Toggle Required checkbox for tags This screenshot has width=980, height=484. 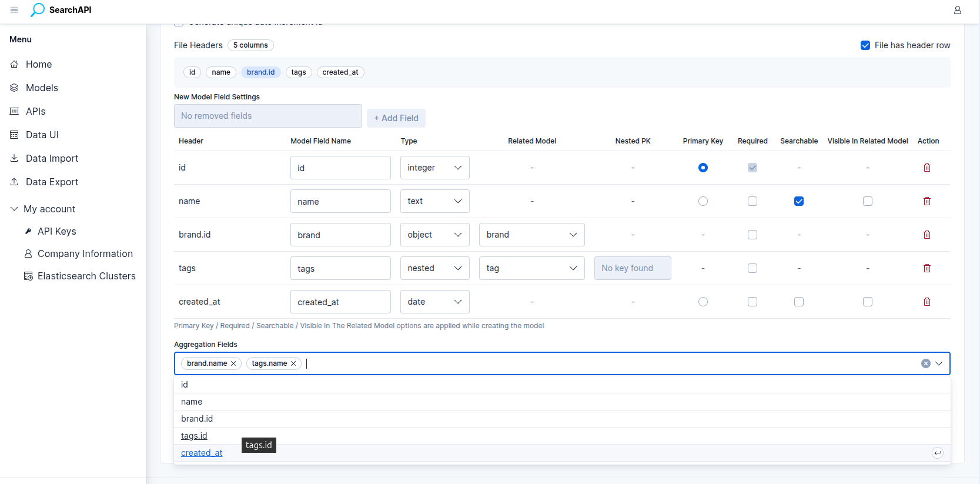tap(752, 268)
